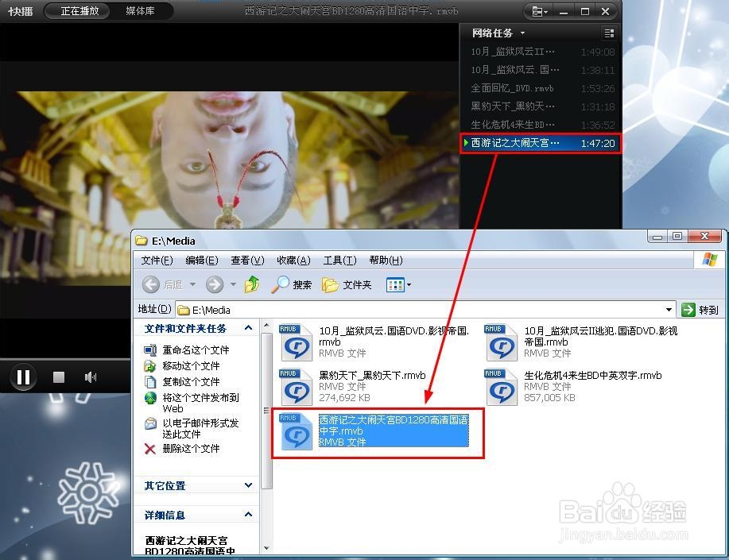729x560 pixels.
Task: Click the Forward arrow button
Action: [215, 284]
